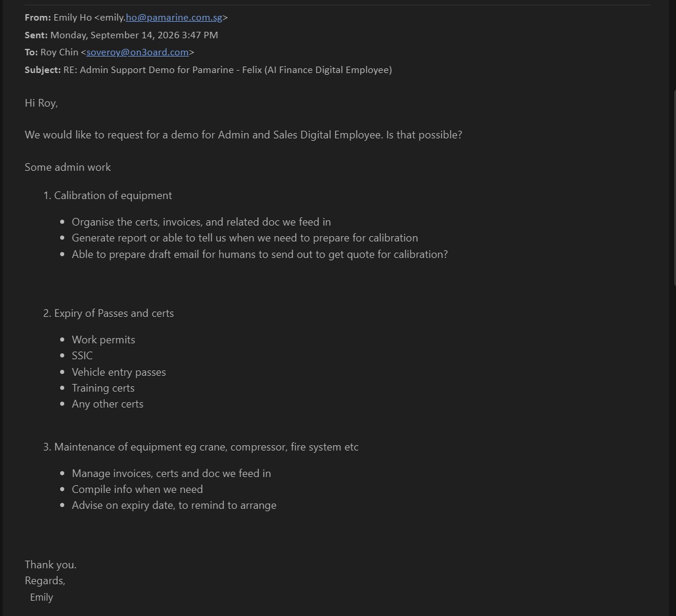Screen dimensions: 676x616
Task: Click bullet 'Able to prepare draft email'
Action: pyautogui.click(x=259, y=254)
